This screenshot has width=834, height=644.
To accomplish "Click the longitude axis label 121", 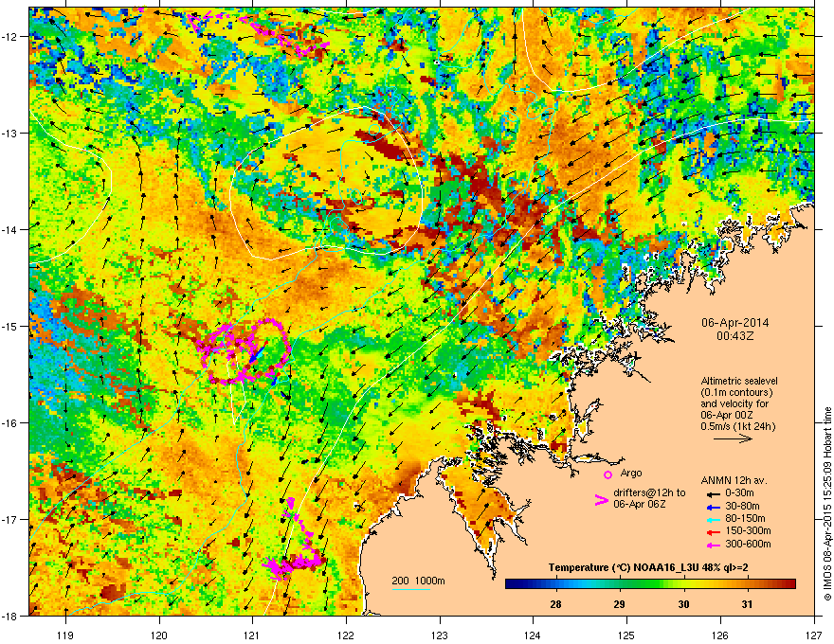I will click(x=252, y=635).
